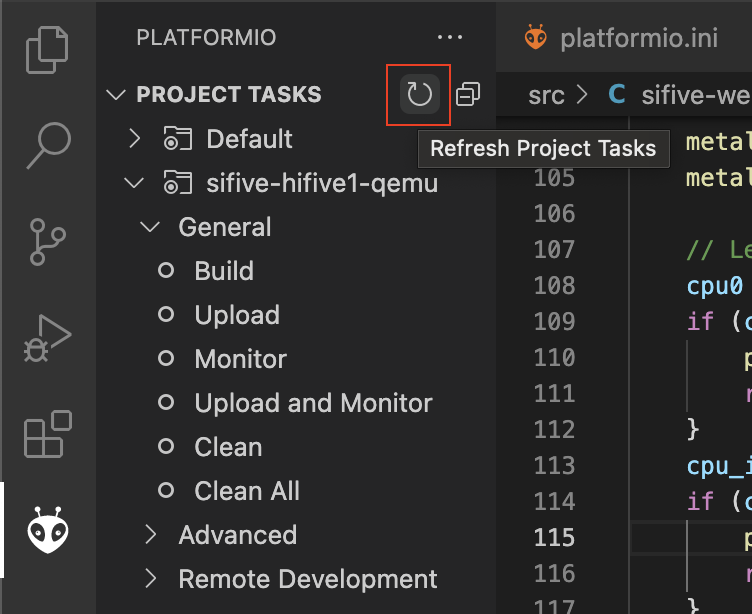Collapse the sifive-hifive1-qemu environment
This screenshot has width=752, height=614.
(134, 183)
